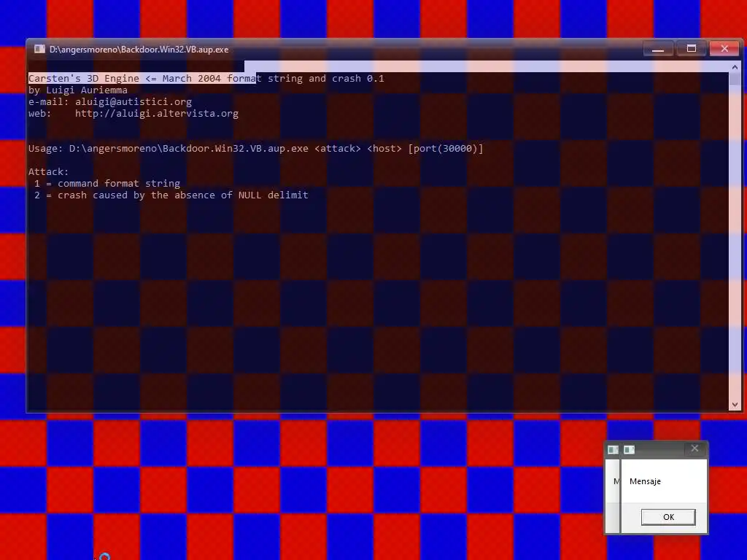Click the highlighted 'Carsten's 3D Engine' title text
Viewport: 747px width, 560px height.
pyautogui.click(x=142, y=79)
